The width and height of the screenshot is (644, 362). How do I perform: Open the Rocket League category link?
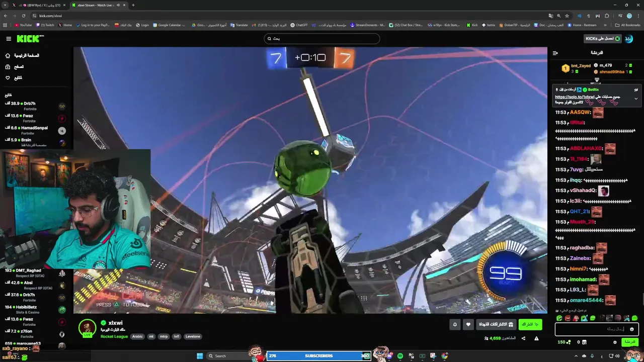[x=114, y=336]
